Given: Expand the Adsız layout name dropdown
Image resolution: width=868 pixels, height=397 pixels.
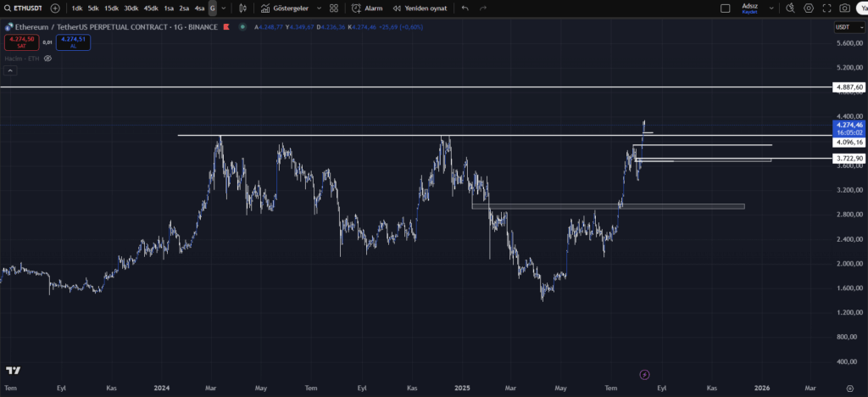Looking at the screenshot, I should [x=771, y=8].
